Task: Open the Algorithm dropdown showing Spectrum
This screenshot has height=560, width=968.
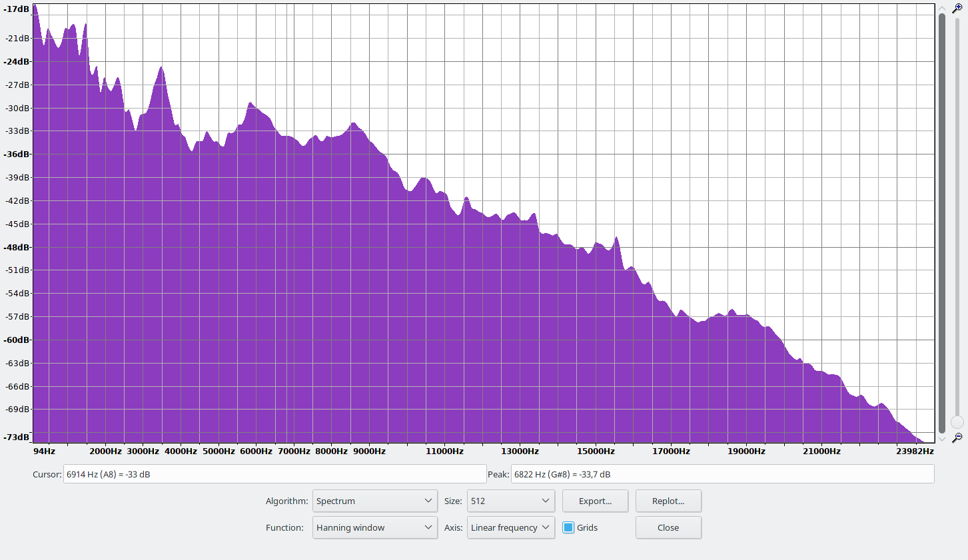Action: pyautogui.click(x=375, y=501)
